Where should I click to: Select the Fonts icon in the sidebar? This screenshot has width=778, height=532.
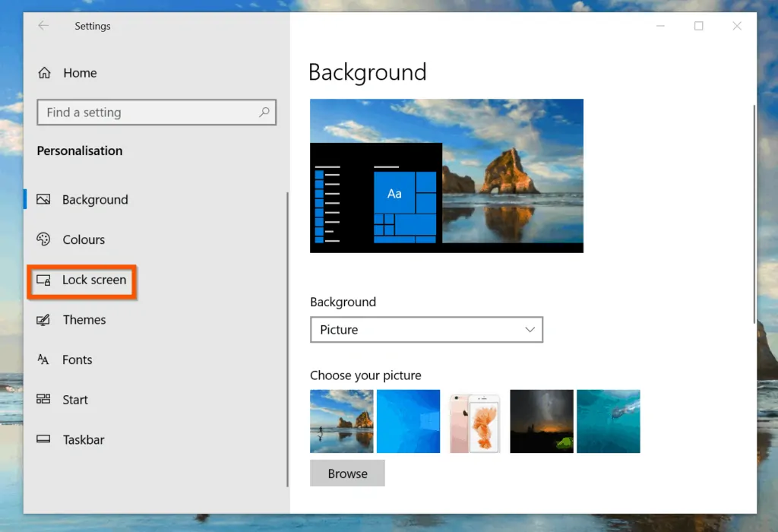point(44,359)
